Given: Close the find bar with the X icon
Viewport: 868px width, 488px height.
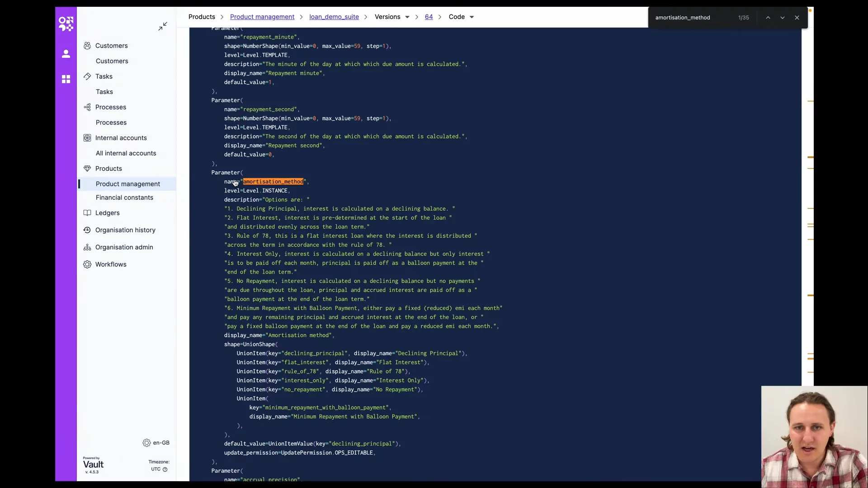Looking at the screenshot, I should click(797, 18).
